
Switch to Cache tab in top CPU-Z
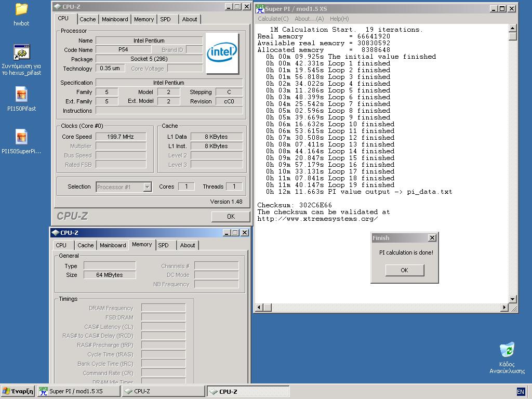pos(87,19)
